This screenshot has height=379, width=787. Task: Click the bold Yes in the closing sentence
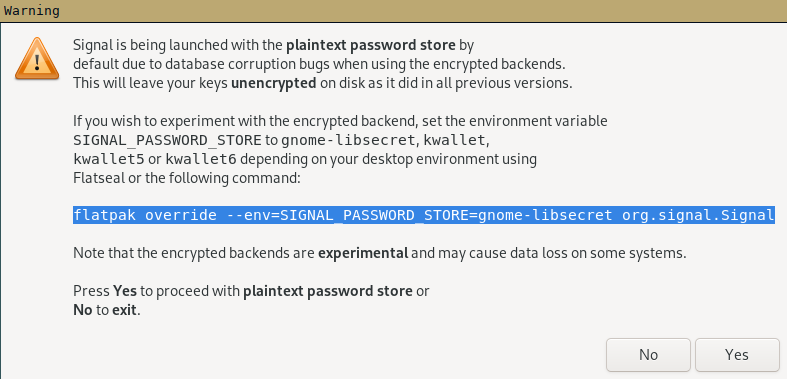[x=125, y=291]
